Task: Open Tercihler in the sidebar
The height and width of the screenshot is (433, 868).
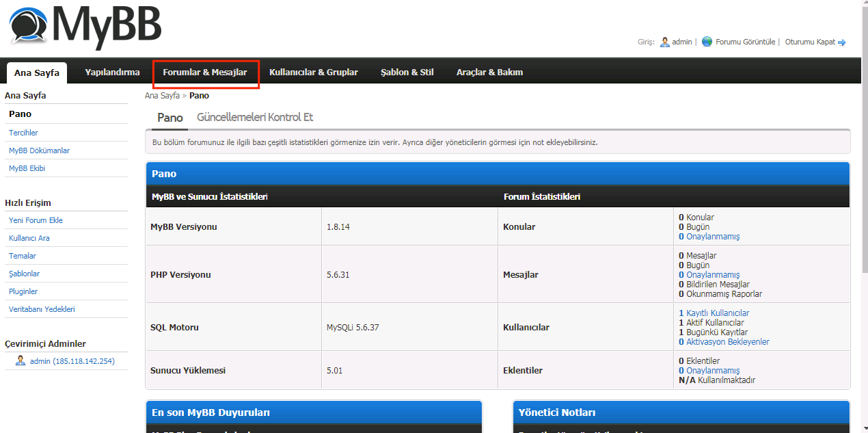Action: coord(23,133)
